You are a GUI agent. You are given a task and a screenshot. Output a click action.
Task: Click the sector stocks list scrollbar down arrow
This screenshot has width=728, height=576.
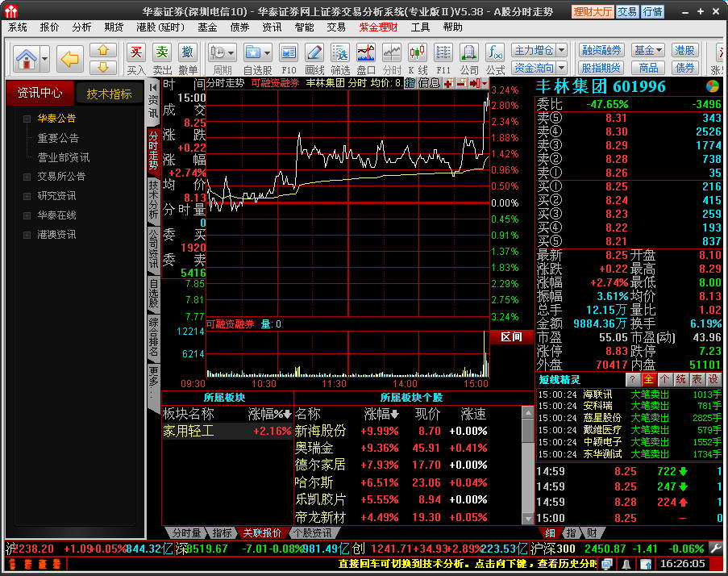pyautogui.click(x=528, y=519)
